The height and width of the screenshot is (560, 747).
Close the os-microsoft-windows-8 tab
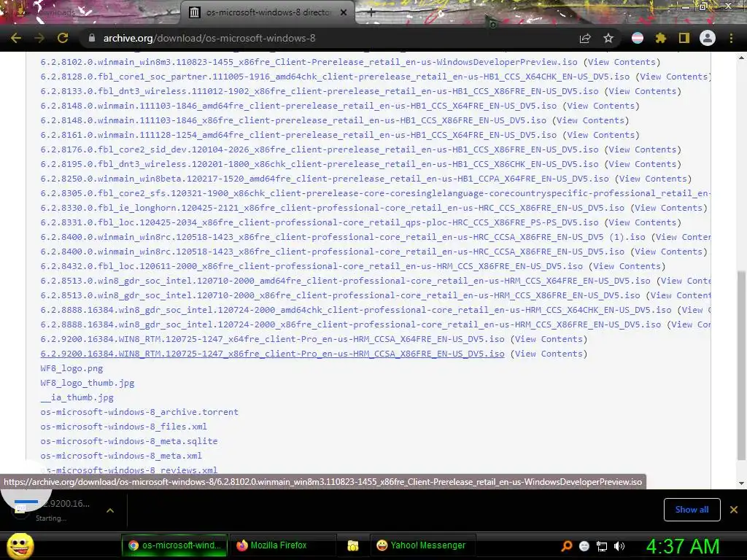[x=344, y=12]
